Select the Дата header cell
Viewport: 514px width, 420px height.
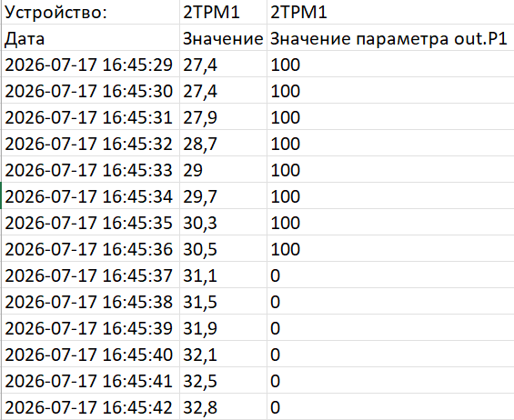click(x=91, y=37)
